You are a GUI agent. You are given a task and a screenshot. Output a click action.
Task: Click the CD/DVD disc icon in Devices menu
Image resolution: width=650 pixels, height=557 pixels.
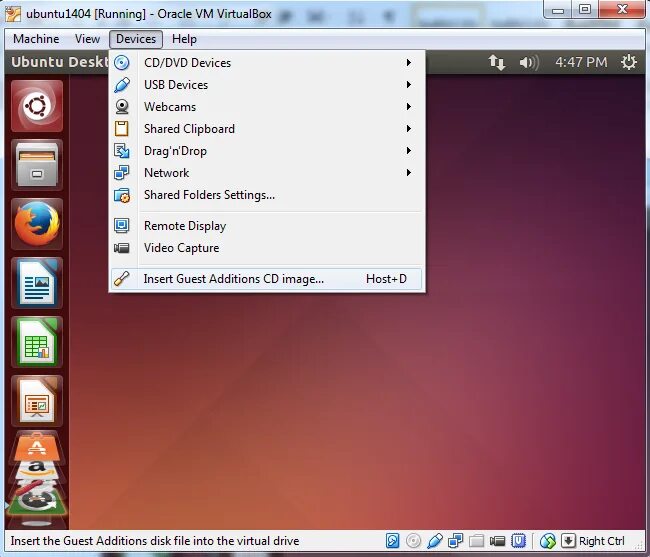pyautogui.click(x=121, y=63)
